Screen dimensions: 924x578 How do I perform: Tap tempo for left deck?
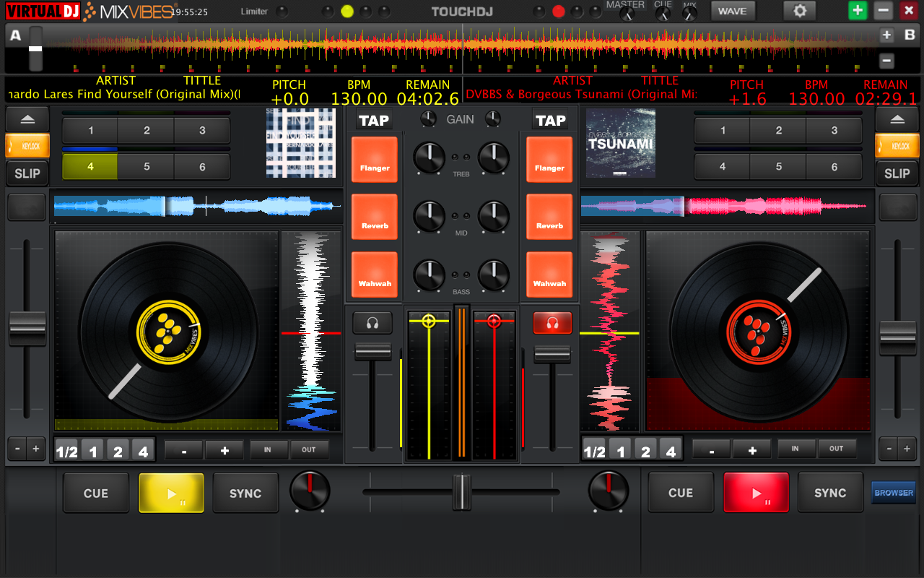374,121
